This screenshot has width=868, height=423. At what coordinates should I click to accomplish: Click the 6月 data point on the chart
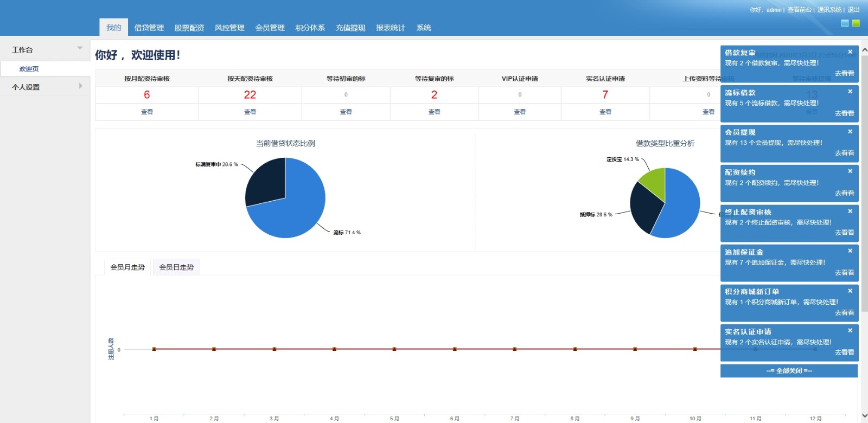455,349
